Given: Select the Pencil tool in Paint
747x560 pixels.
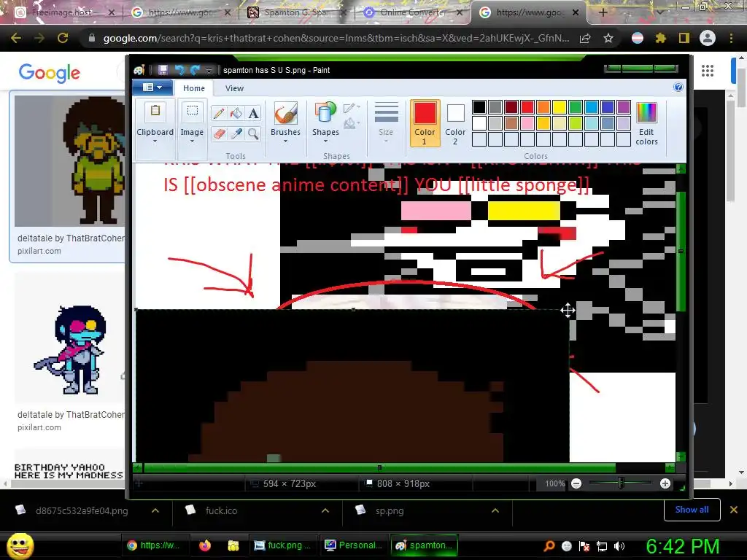Looking at the screenshot, I should point(219,113).
